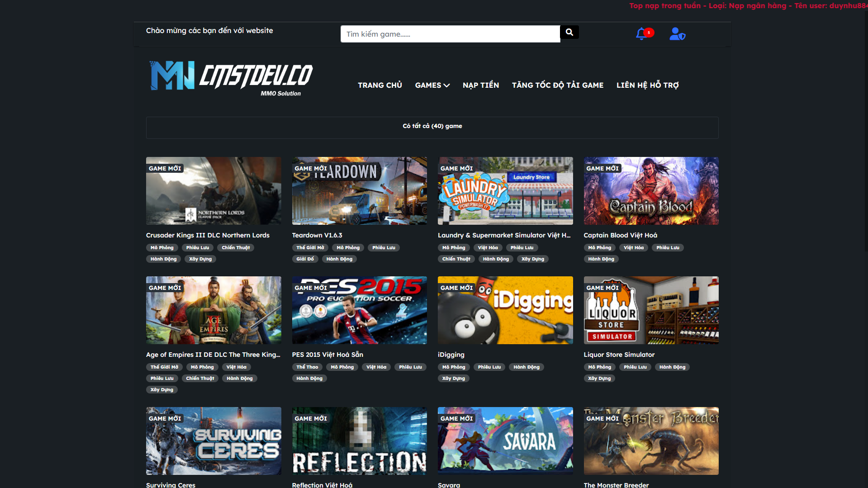868x488 pixels.
Task: Open the Liquor Store Simulator thumbnail
Action: [650, 310]
